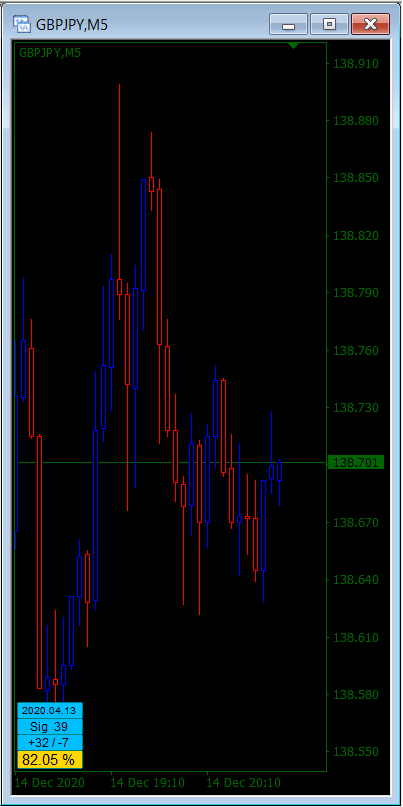
Task: Click the 138.730 price scale value
Action: pyautogui.click(x=356, y=408)
